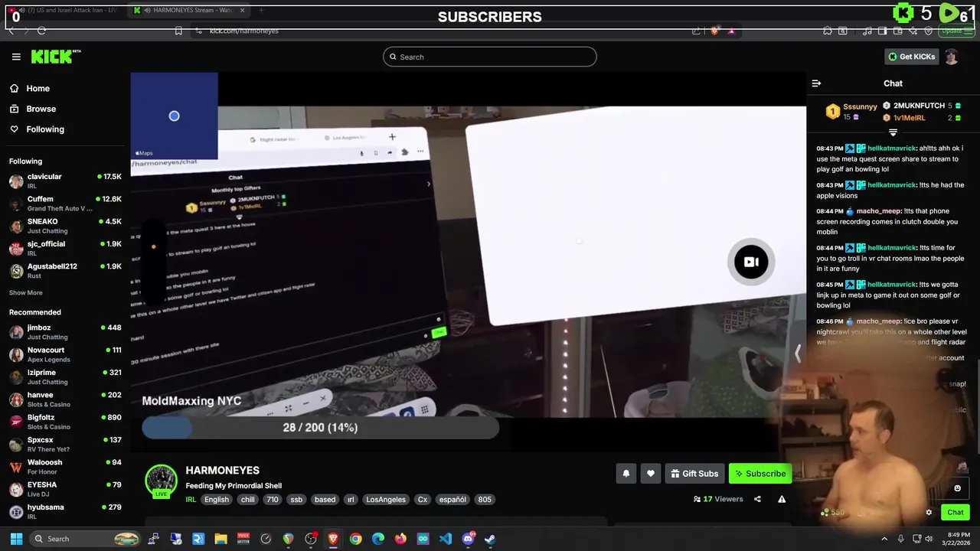Viewport: 980px width, 551px height.
Task: Click the Gift Subs button
Action: tap(694, 474)
